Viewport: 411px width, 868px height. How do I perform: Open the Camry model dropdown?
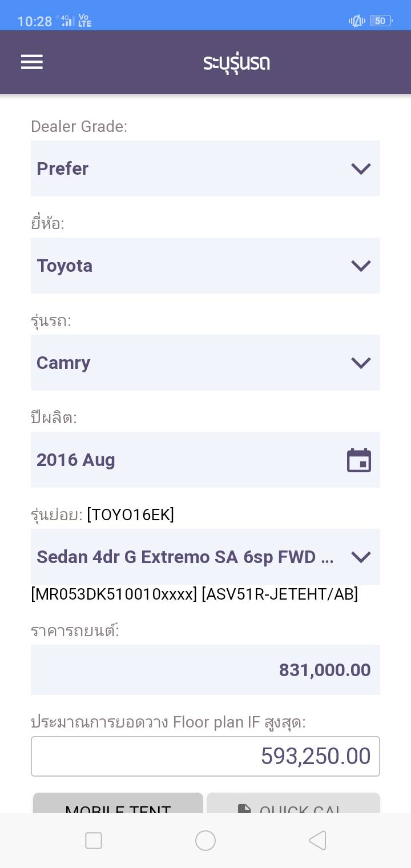coord(205,363)
